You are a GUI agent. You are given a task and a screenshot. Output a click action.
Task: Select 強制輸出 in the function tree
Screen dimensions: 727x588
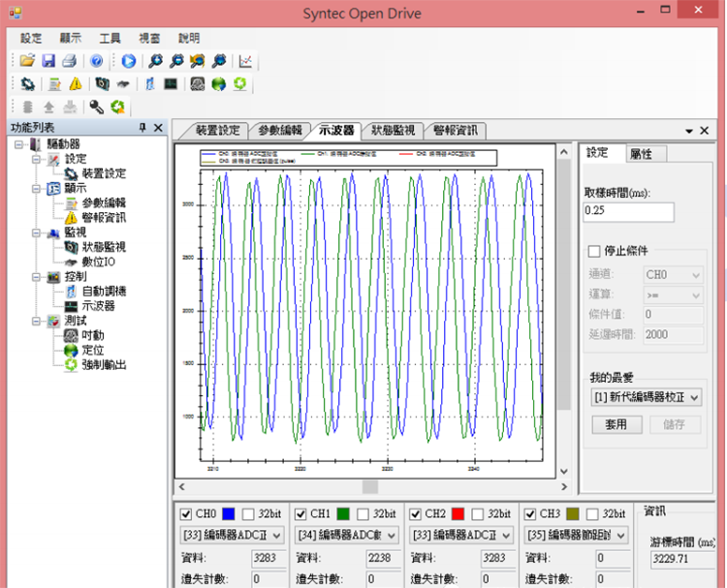(x=104, y=365)
